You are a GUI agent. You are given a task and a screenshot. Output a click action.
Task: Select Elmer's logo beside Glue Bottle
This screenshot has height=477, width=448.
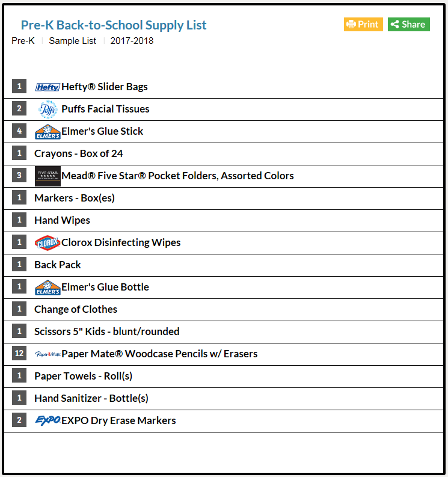48,288
